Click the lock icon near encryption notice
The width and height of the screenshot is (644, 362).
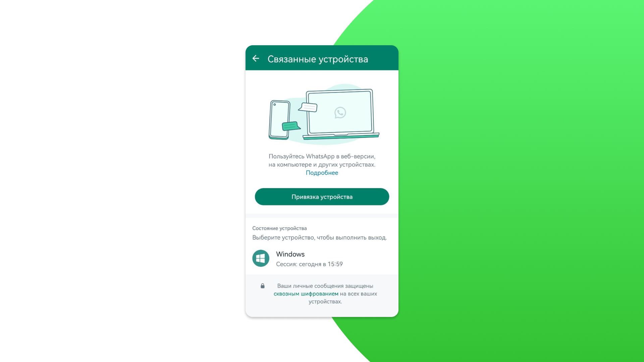point(262,286)
